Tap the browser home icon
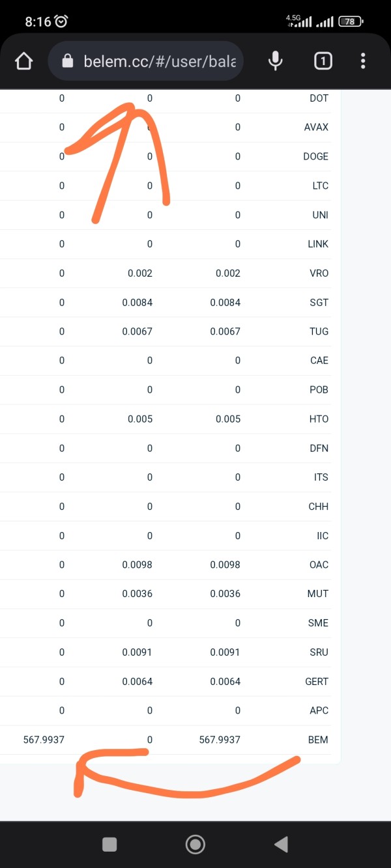The height and width of the screenshot is (868, 391). [23, 61]
